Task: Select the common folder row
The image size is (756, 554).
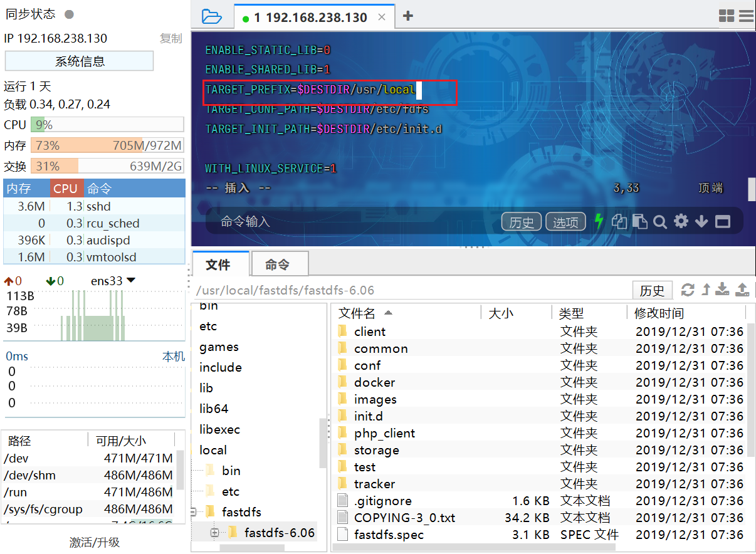Action: pos(539,348)
